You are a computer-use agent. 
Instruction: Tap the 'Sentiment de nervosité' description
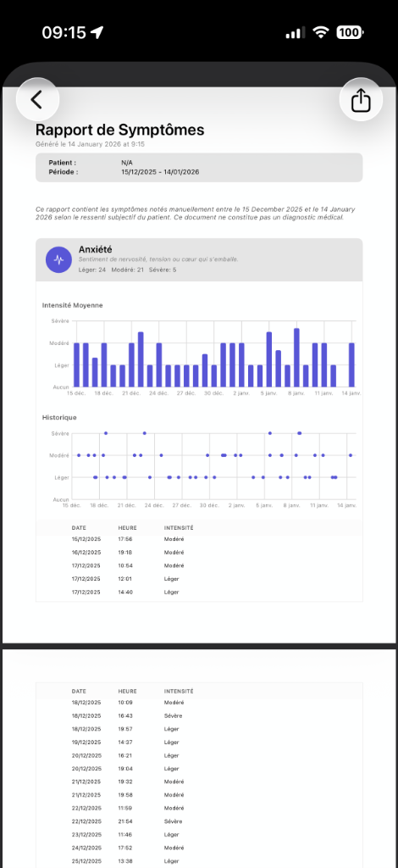[x=158, y=259]
